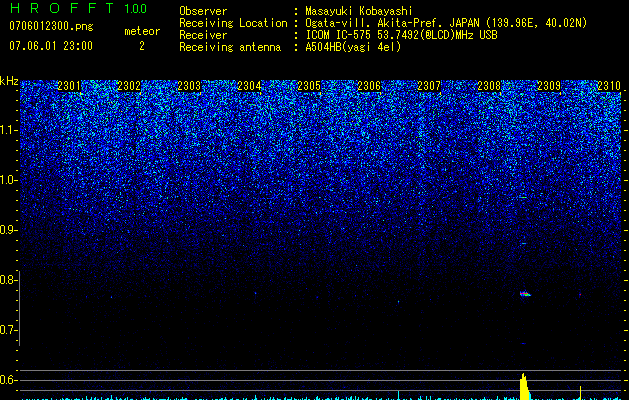629x400 pixels.
Task: Click the 2310 time marker
Action: click(609, 86)
